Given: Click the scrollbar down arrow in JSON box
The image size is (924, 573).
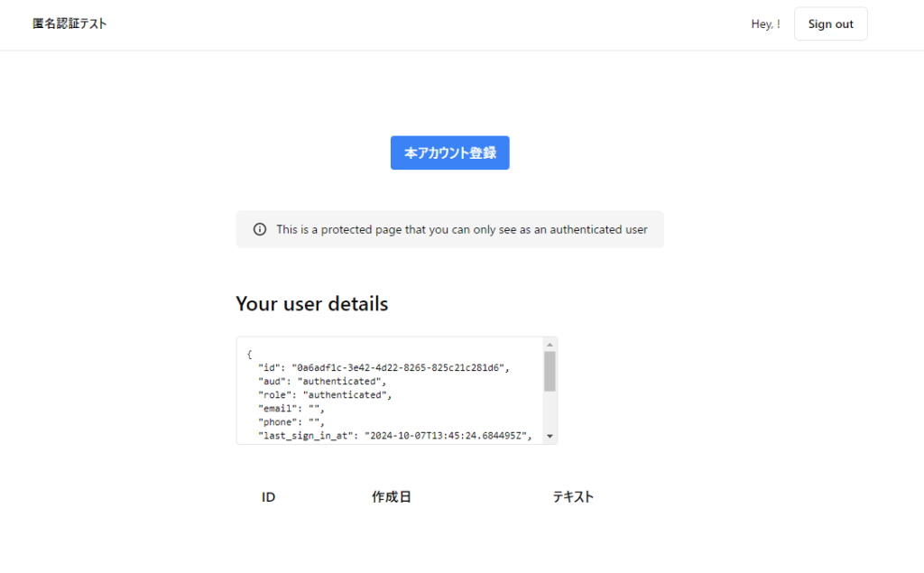Looking at the screenshot, I should pos(550,437).
